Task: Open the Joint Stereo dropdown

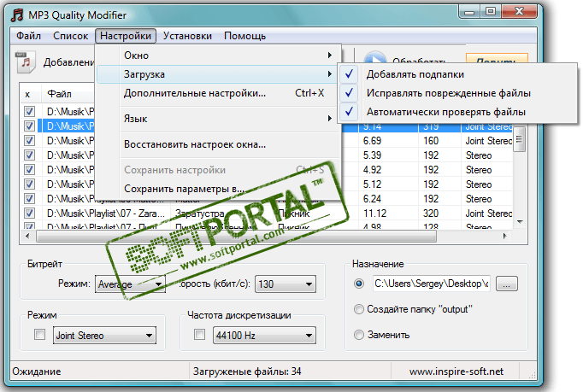Action: click(x=104, y=335)
